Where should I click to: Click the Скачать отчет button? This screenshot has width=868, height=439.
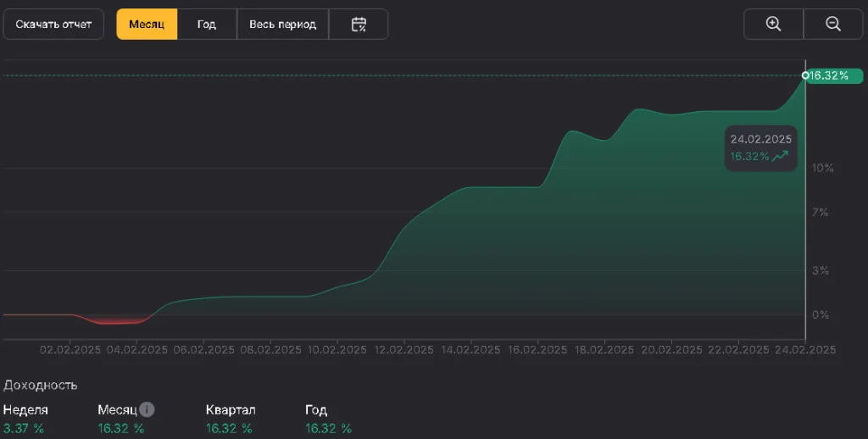[53, 24]
